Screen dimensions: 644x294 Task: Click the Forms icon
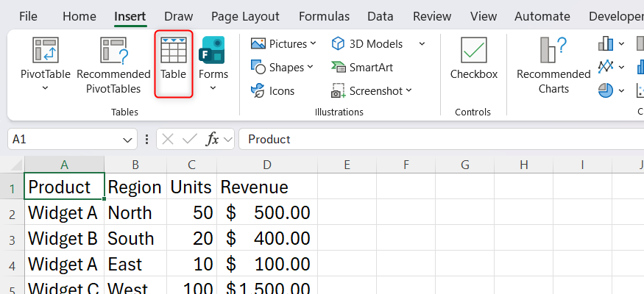(x=212, y=50)
